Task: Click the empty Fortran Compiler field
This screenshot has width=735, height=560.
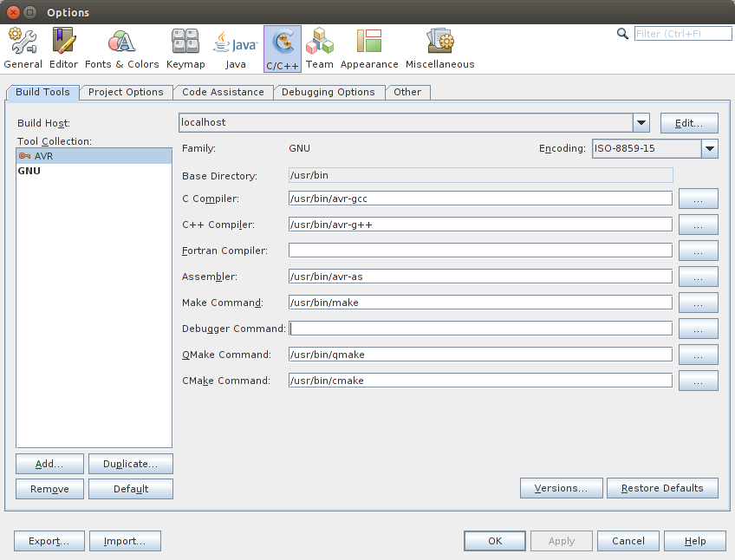Action: click(480, 251)
